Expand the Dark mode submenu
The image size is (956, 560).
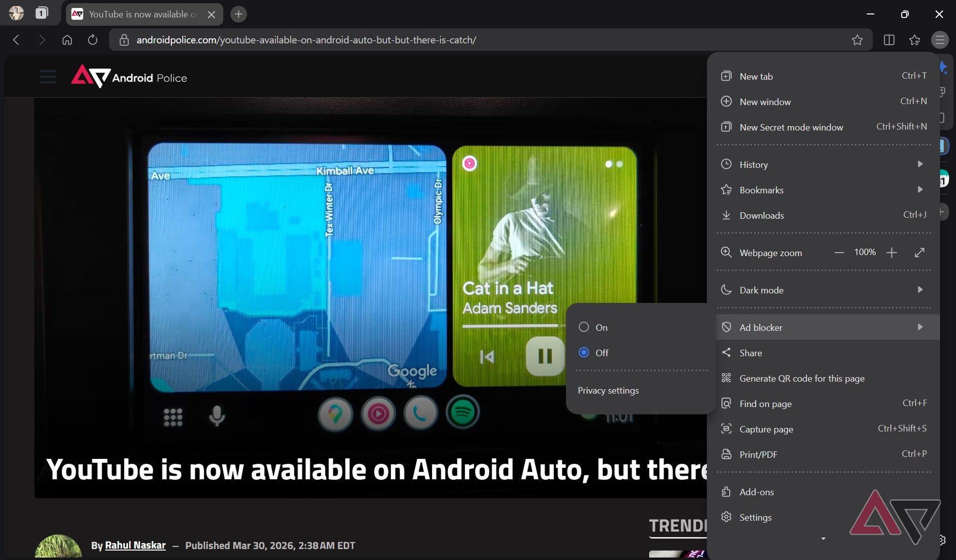pos(823,290)
